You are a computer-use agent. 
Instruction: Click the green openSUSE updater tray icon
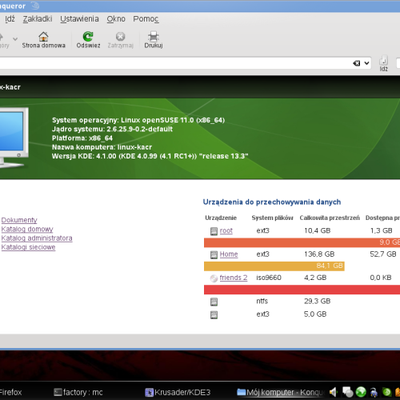387,392
